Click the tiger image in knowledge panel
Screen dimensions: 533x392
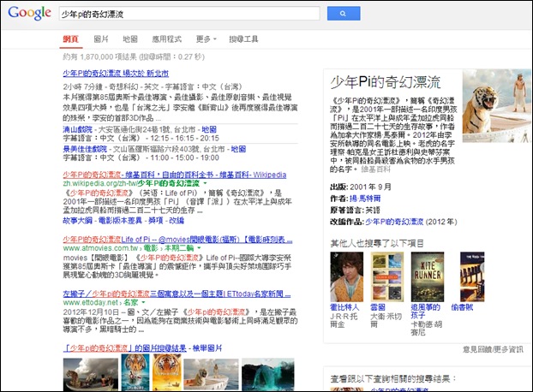tap(496, 105)
